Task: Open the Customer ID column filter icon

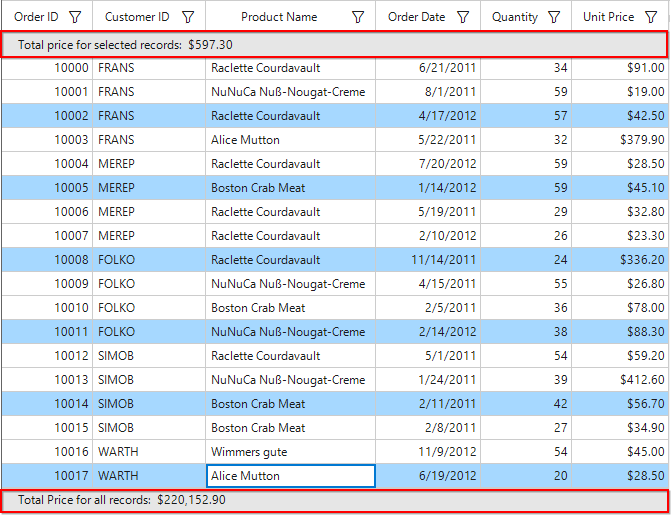Action: (x=188, y=17)
